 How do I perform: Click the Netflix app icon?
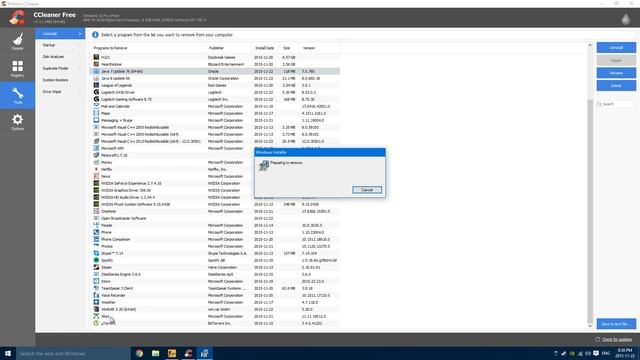pyautogui.click(x=96, y=169)
